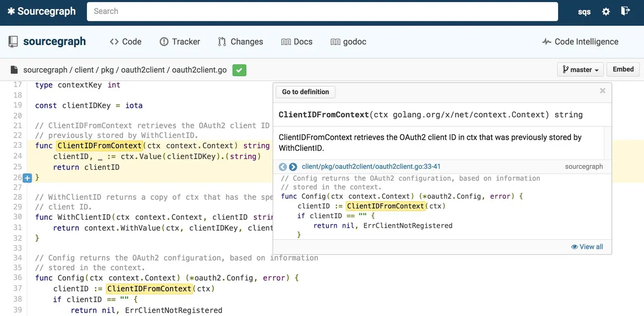Switch to the Changes tab
644x316 pixels.
(x=240, y=41)
